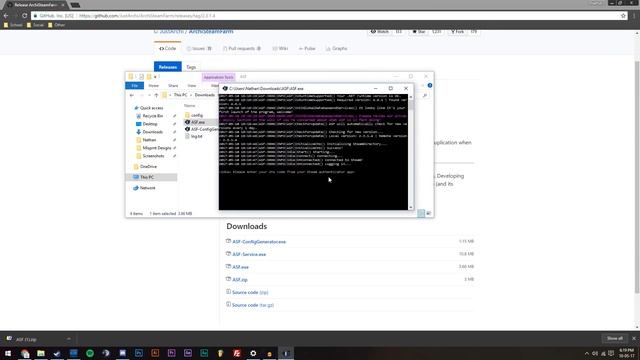Image resolution: width=640 pixels, height=360 pixels.
Task: Switch Explorer to details view icon
Action: click(x=421, y=213)
